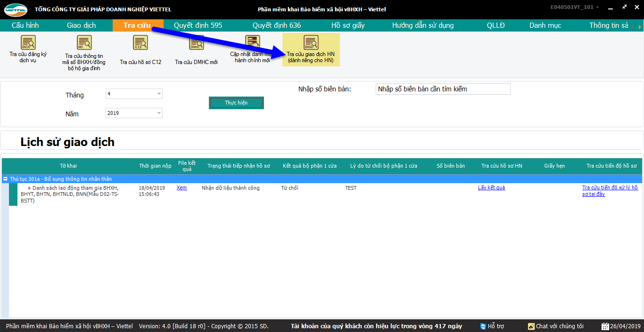The width and height of the screenshot is (644, 332).
Task: Open the Tháng month dropdown
Action: tap(159, 94)
